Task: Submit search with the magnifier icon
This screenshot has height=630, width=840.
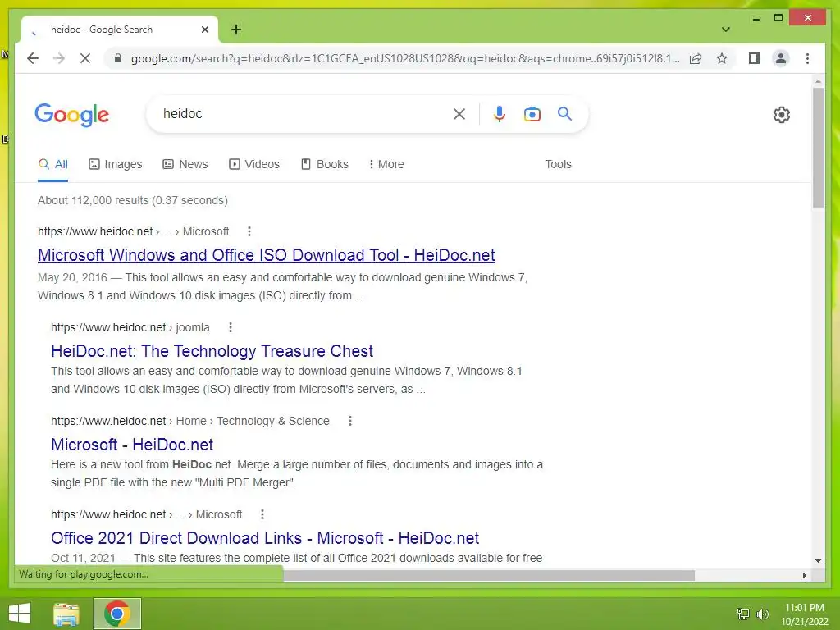Action: click(564, 113)
